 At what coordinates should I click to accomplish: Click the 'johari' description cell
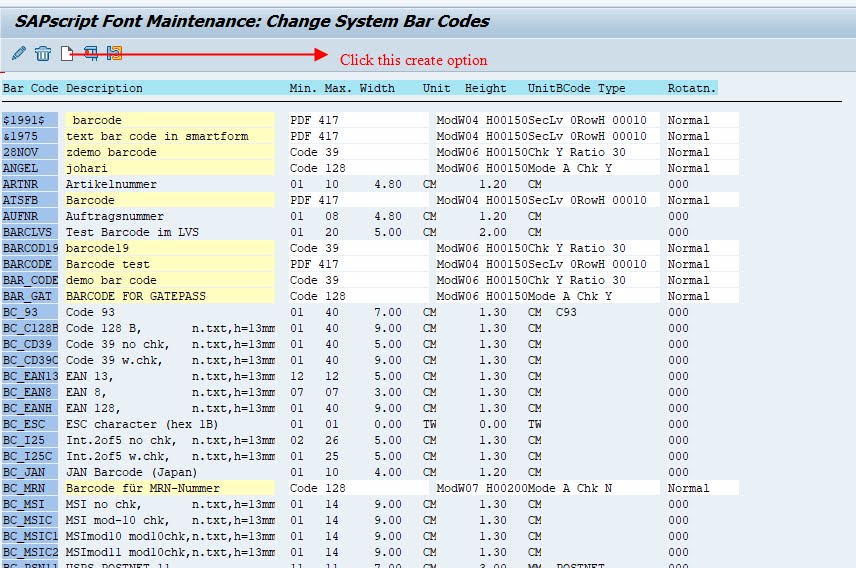pyautogui.click(x=170, y=168)
